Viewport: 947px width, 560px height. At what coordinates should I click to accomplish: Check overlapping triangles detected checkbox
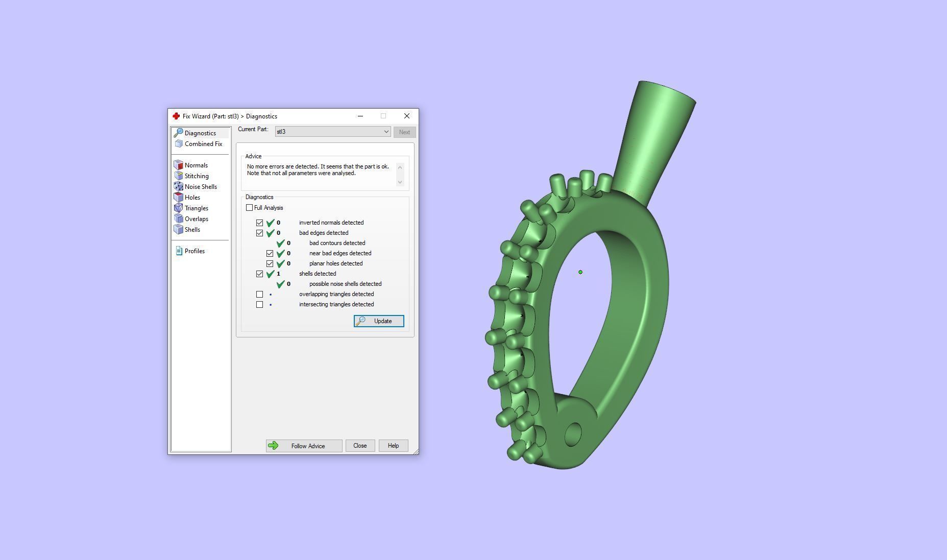(259, 295)
